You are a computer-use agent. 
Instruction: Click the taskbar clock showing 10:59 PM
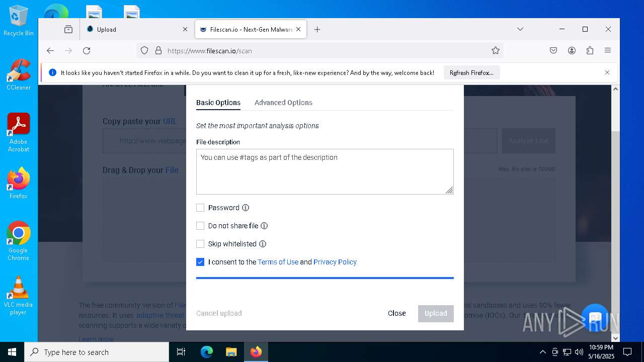pyautogui.click(x=601, y=352)
